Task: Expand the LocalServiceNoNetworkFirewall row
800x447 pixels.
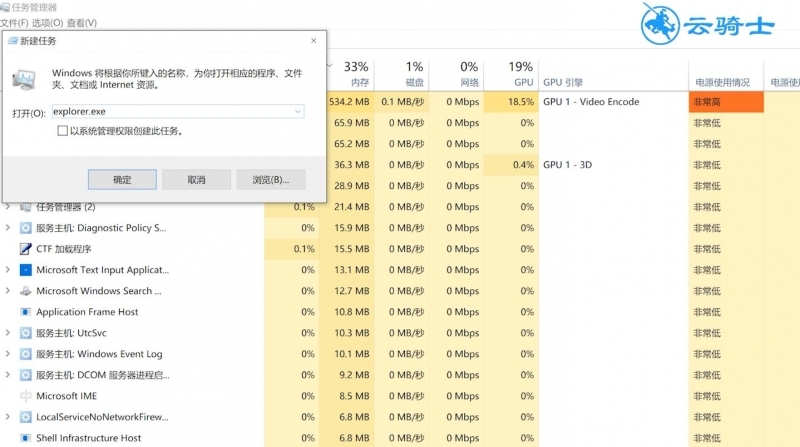Action: [x=8, y=416]
